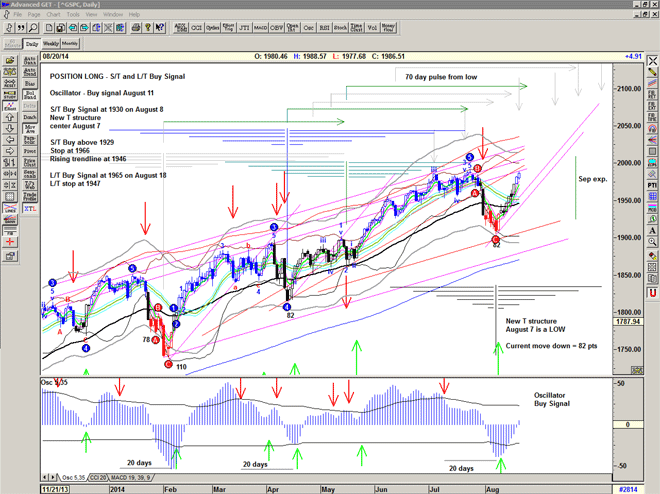The image size is (660, 494).
Task: Open the Window menu
Action: click(x=113, y=15)
